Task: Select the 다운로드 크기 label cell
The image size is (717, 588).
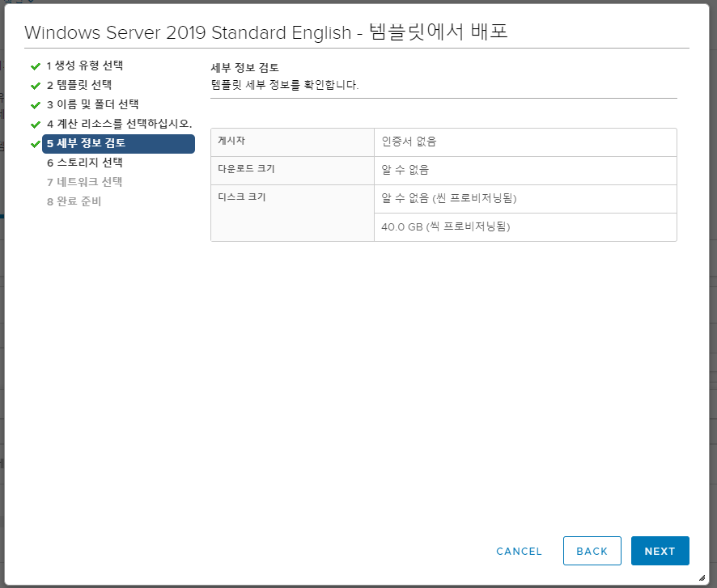Action: (293, 171)
